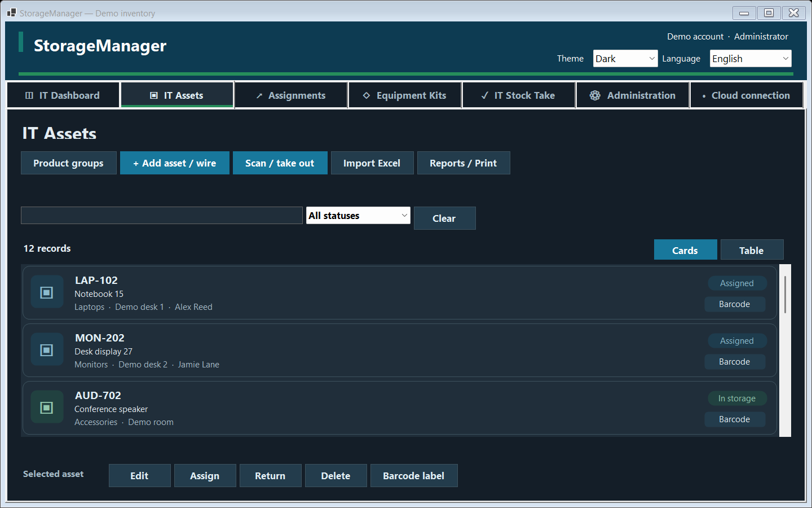Click Laptops · Demo desk 1 · Alex Reed line
This screenshot has width=812, height=508.
[144, 307]
